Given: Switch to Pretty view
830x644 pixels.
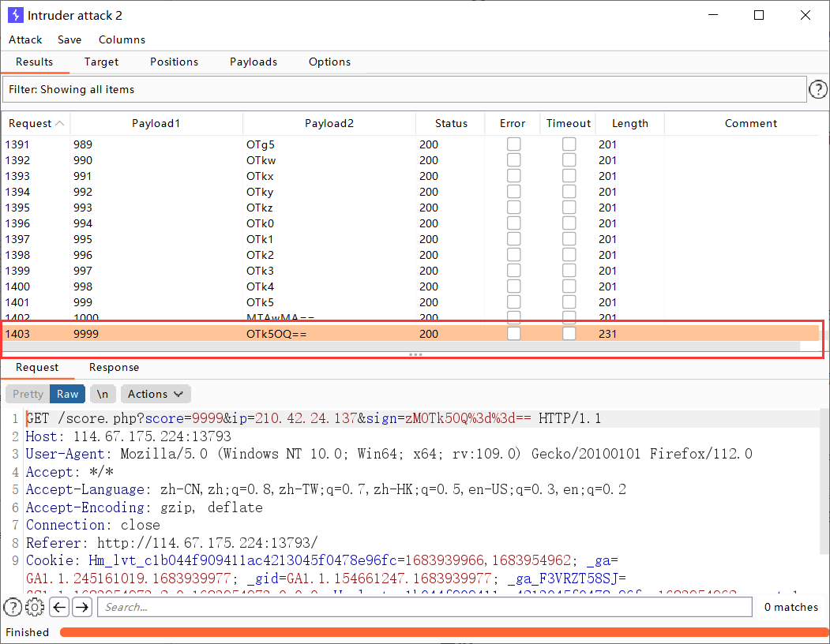Looking at the screenshot, I should (x=28, y=394).
